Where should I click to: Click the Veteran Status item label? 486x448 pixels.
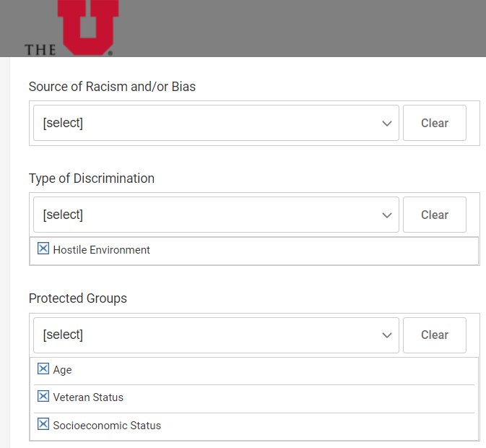(88, 397)
